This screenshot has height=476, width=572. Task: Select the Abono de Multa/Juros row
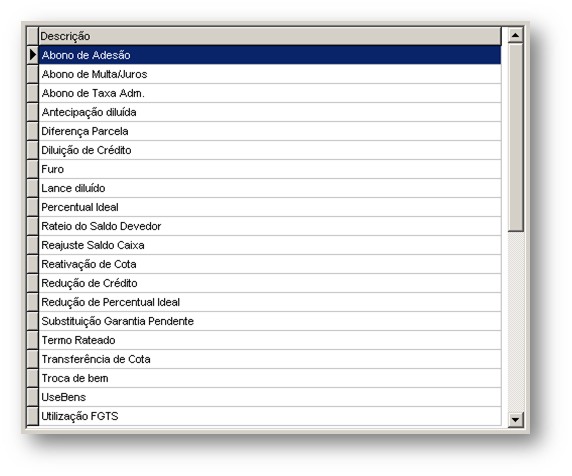[x=270, y=74]
